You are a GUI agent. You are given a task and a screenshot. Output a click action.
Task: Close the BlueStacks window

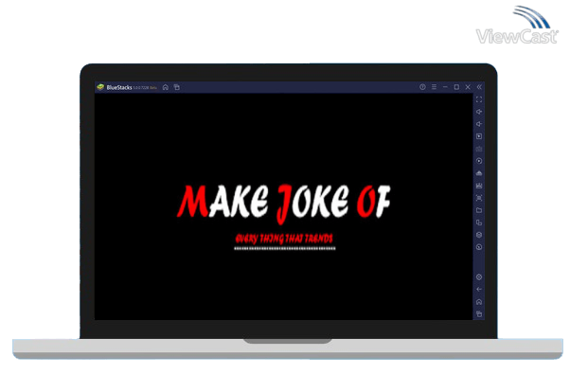point(468,87)
